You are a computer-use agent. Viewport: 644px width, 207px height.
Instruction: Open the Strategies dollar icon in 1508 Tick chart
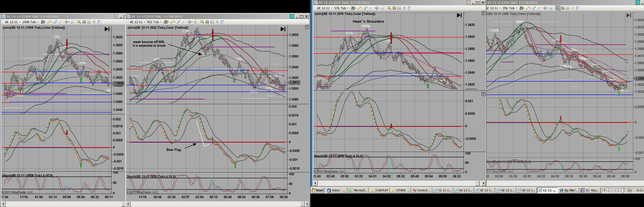click(94, 22)
